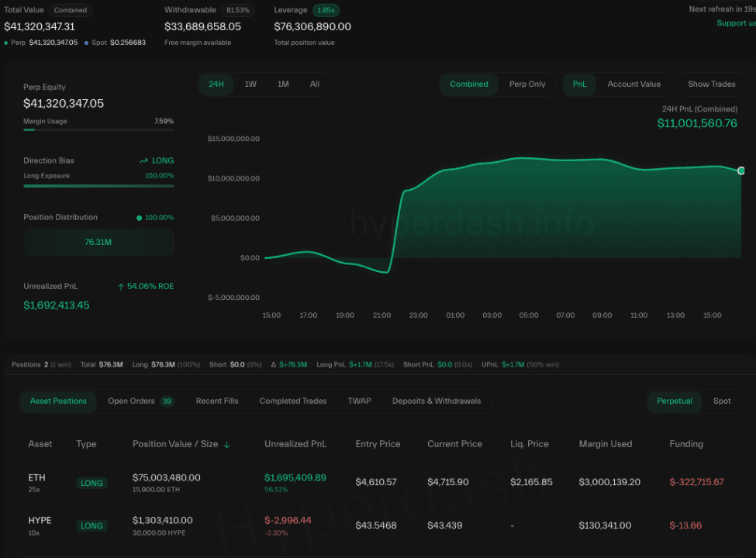Click the LONG tag on the HYPE row

coord(91,525)
